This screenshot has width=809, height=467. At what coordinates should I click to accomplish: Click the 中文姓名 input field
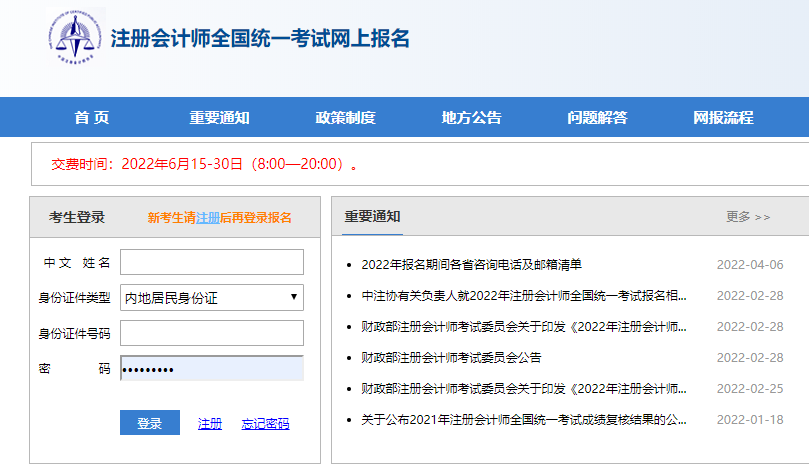(x=212, y=262)
